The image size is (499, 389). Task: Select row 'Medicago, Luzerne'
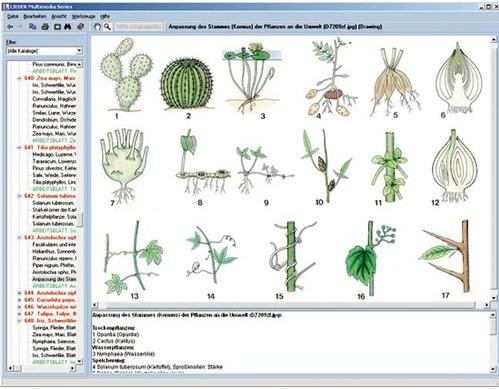(54, 154)
